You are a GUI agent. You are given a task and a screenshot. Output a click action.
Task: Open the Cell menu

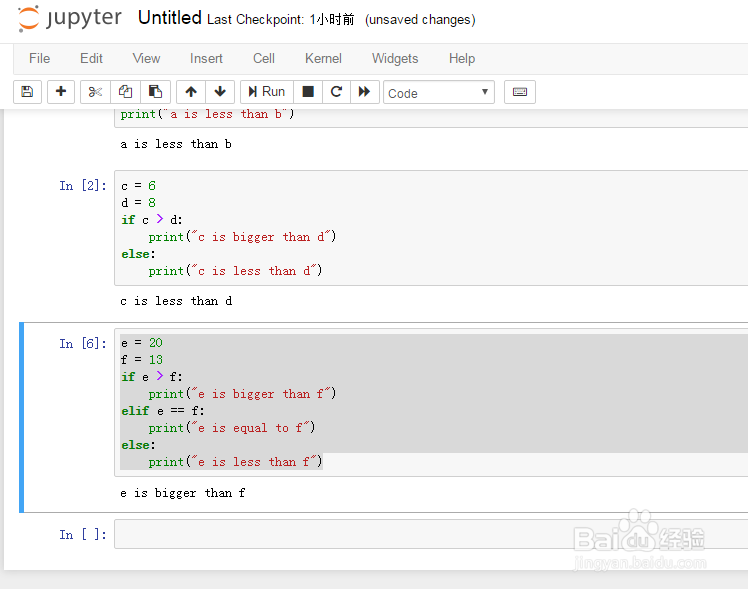coord(264,58)
